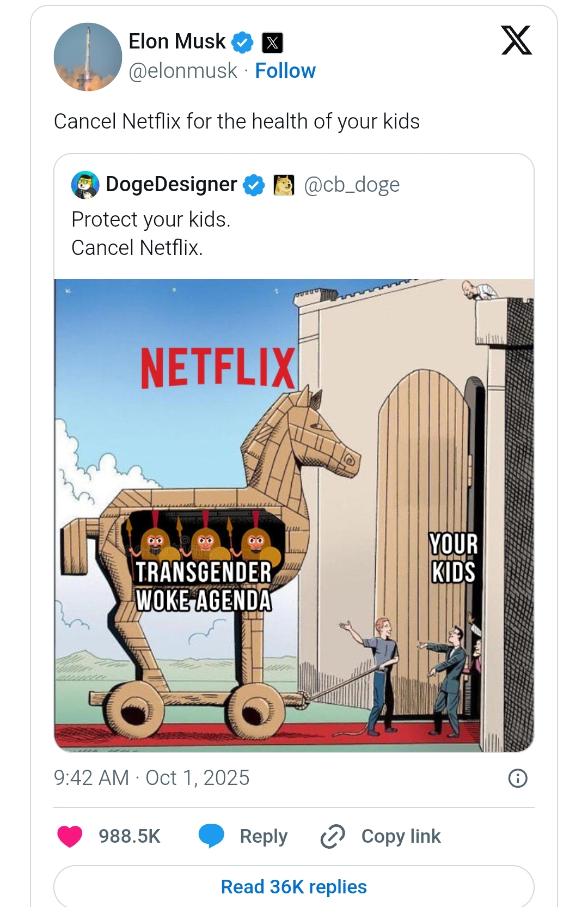Viewport: 588px width, 907px height.
Task: View the Trojan horse Netflix cartoon image
Action: pyautogui.click(x=294, y=515)
